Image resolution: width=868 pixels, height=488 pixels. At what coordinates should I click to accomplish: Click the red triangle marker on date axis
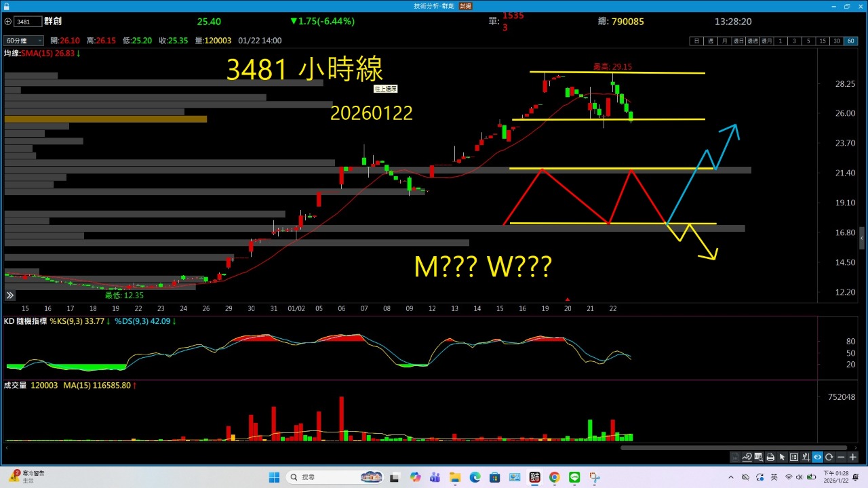568,299
